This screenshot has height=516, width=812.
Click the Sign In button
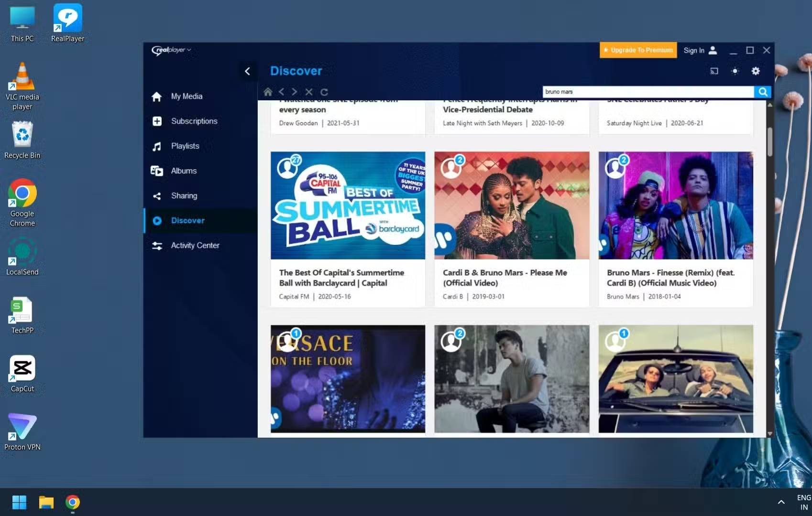pyautogui.click(x=700, y=50)
